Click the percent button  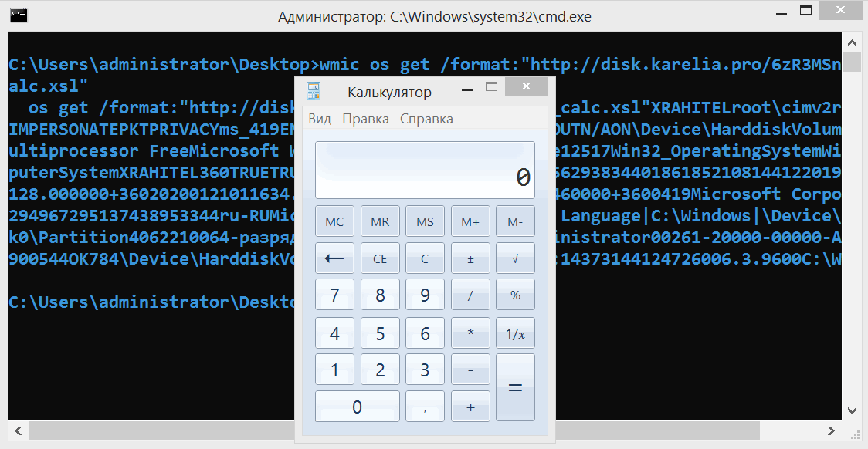click(x=515, y=295)
